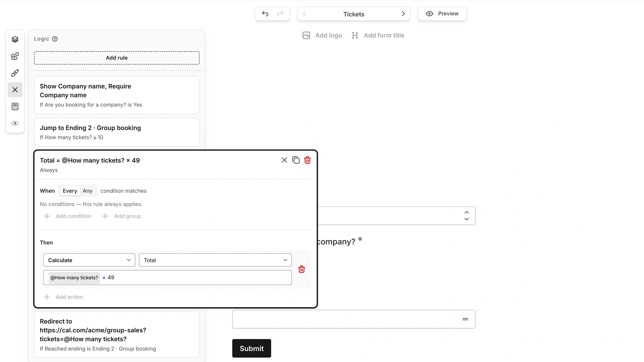
Task: Click the formula input field with 49
Action: (168, 278)
